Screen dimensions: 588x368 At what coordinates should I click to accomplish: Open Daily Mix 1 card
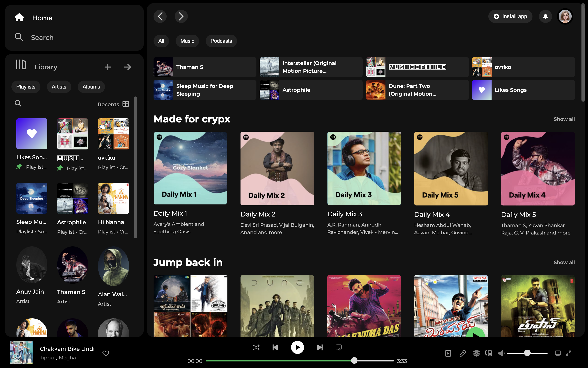pos(190,183)
